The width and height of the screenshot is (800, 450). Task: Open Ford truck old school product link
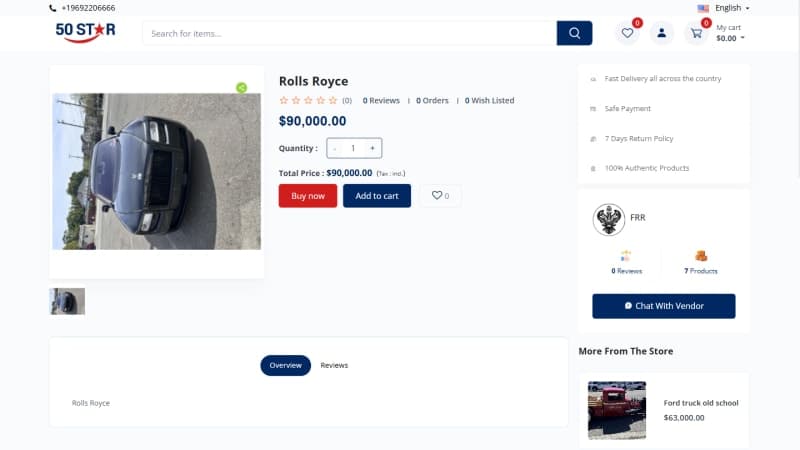point(701,403)
